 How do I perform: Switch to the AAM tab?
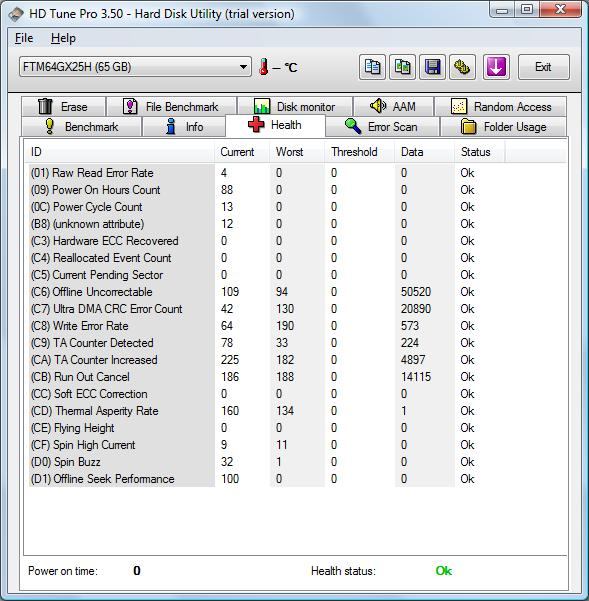(393, 107)
